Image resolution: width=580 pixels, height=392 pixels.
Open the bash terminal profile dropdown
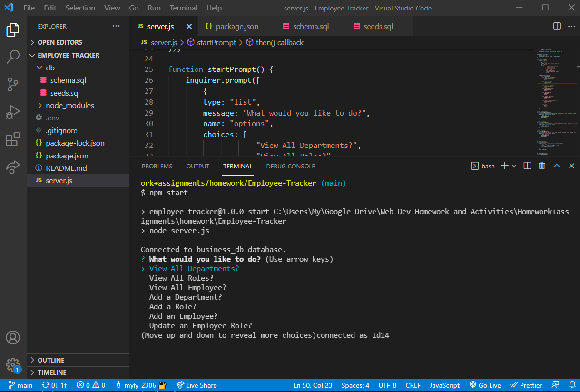point(514,166)
